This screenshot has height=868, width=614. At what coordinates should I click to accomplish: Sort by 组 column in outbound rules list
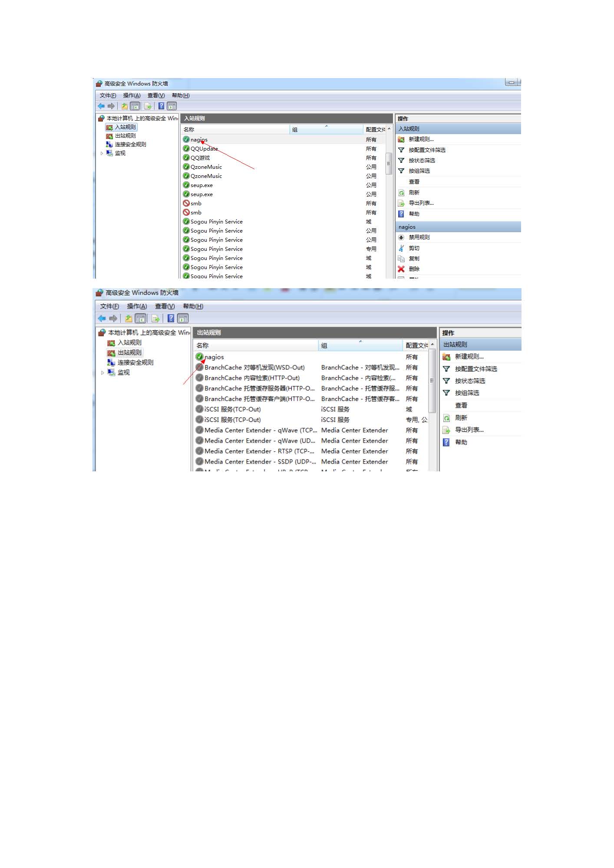click(360, 345)
